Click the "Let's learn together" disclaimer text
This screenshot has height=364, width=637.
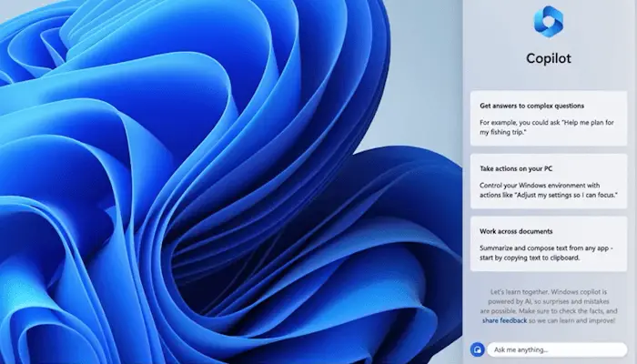549,306
